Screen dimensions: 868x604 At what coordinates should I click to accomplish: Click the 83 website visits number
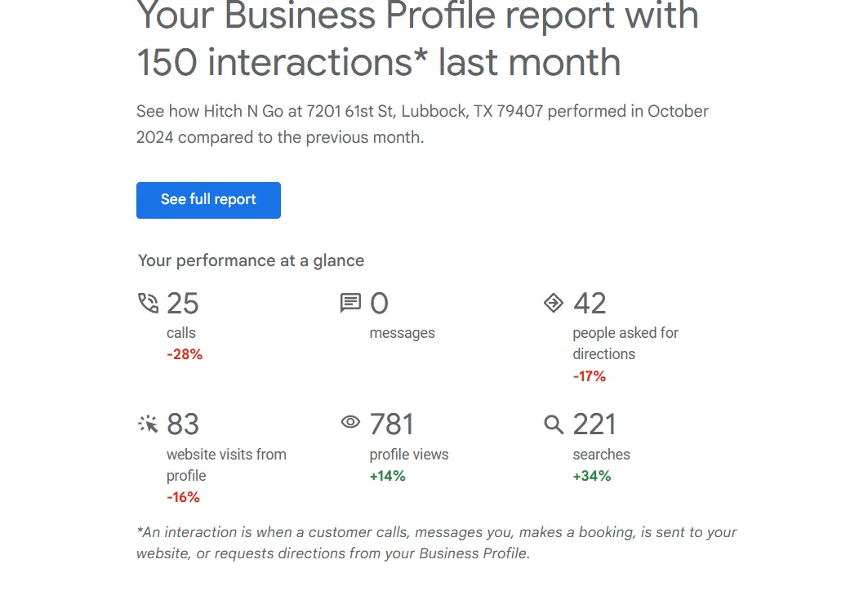pyautogui.click(x=183, y=424)
